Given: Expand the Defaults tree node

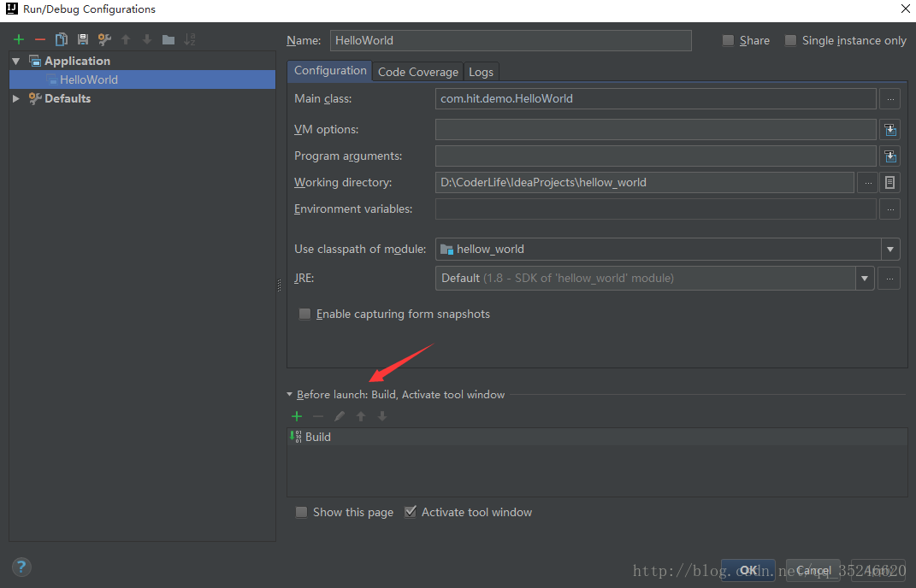Looking at the screenshot, I should pos(16,98).
